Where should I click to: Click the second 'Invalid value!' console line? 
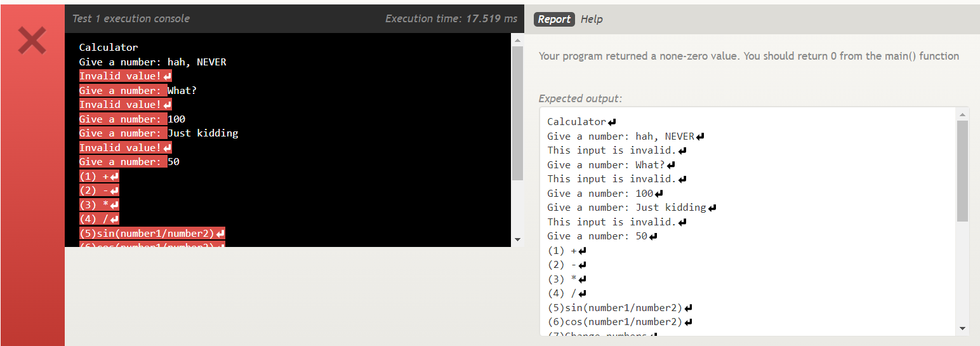(x=125, y=104)
